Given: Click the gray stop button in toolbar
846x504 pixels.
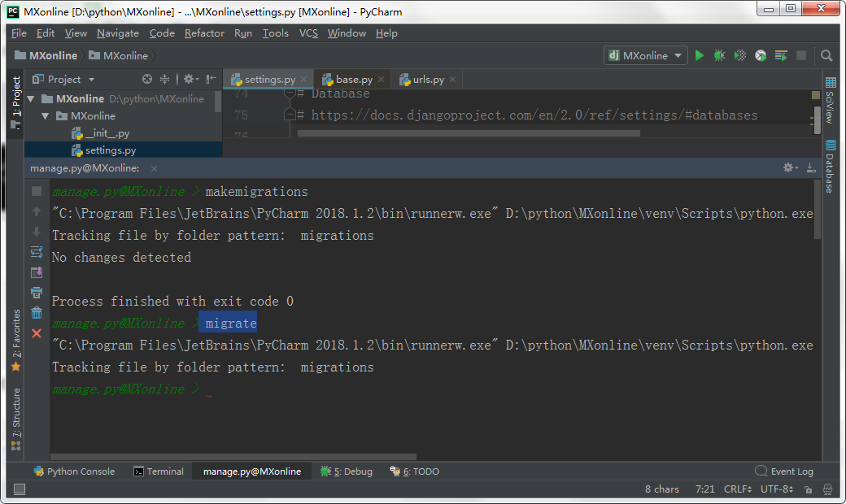Looking at the screenshot, I should pos(801,55).
